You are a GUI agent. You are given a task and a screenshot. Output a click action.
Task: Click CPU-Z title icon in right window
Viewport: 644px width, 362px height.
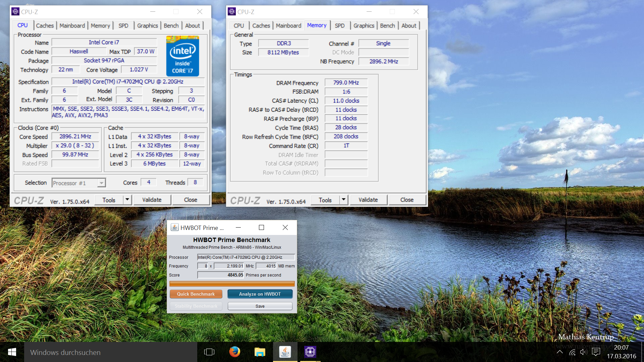232,12
